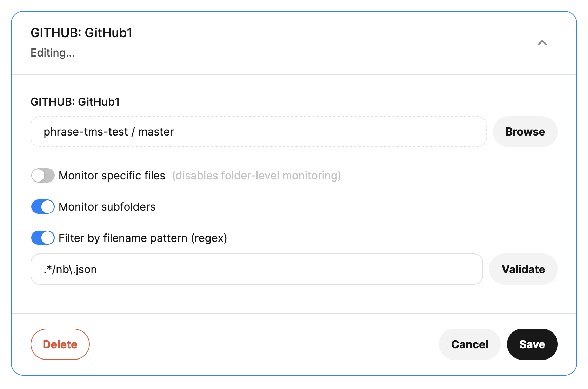This screenshot has width=588, height=389.
Task: Collapse the GitHub1 panel with the chevron
Action: click(542, 43)
